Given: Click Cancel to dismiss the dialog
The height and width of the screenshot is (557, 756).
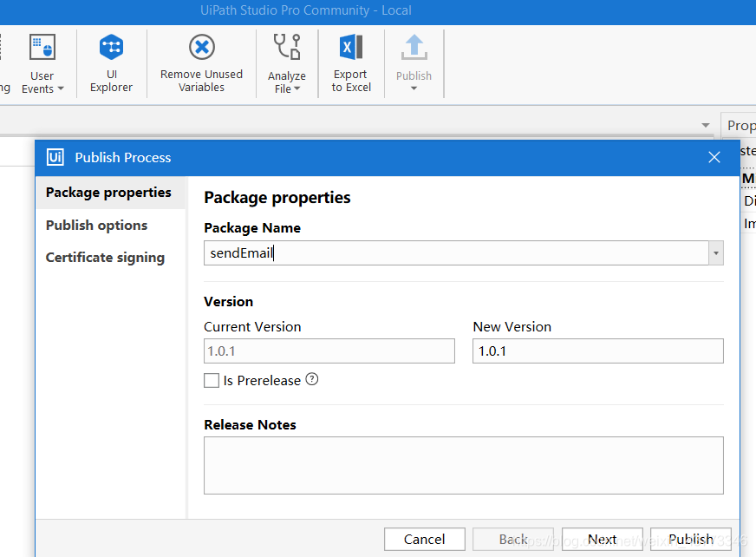Looking at the screenshot, I should point(424,539).
